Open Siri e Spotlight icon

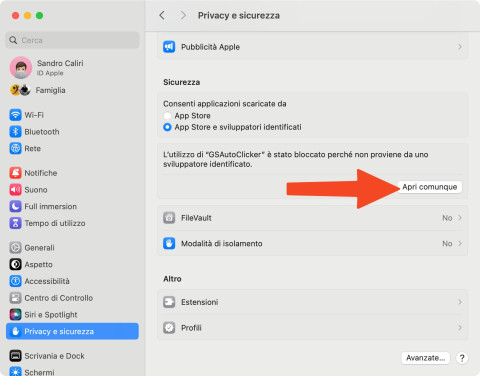15,314
